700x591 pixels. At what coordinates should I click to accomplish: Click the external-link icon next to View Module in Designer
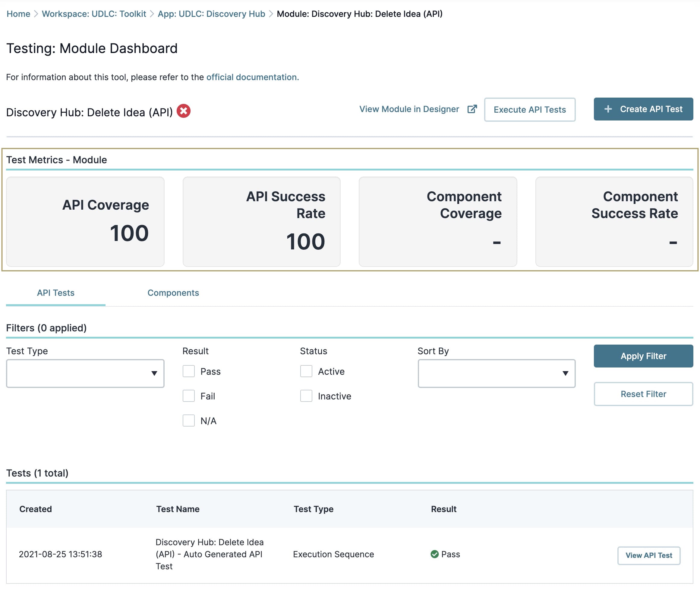click(472, 109)
